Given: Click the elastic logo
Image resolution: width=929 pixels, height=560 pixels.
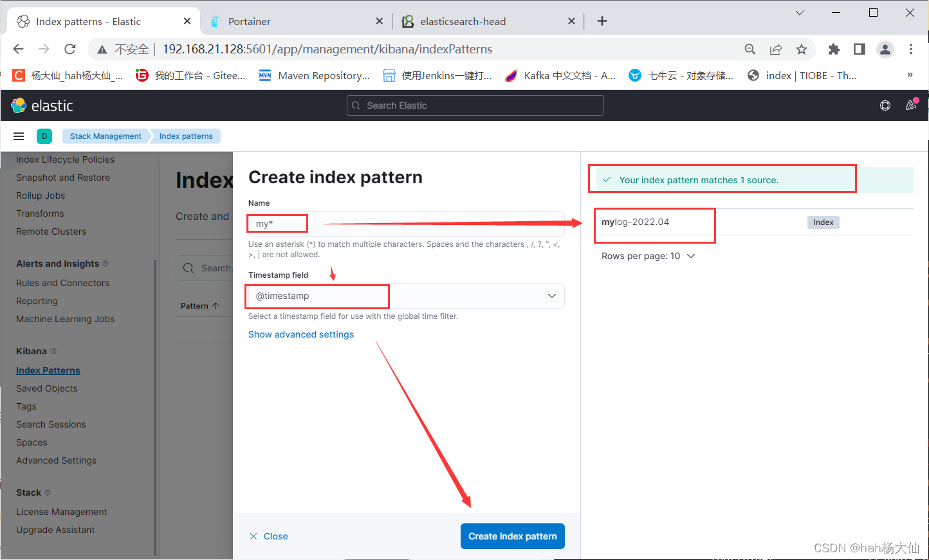Looking at the screenshot, I should [x=42, y=105].
